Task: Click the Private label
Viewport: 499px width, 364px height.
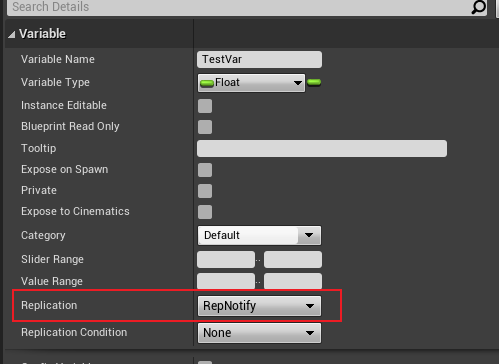Action: 39,190
